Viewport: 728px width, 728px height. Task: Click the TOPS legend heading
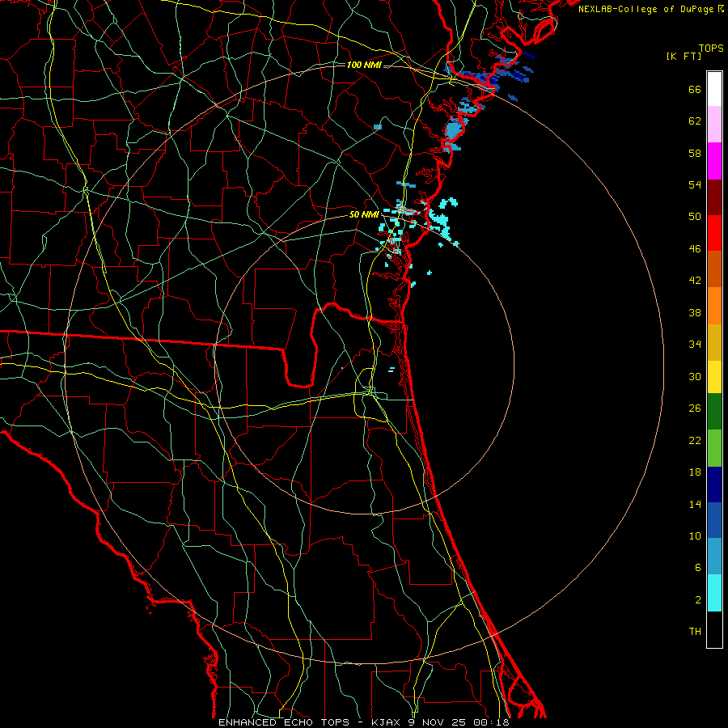click(x=711, y=49)
